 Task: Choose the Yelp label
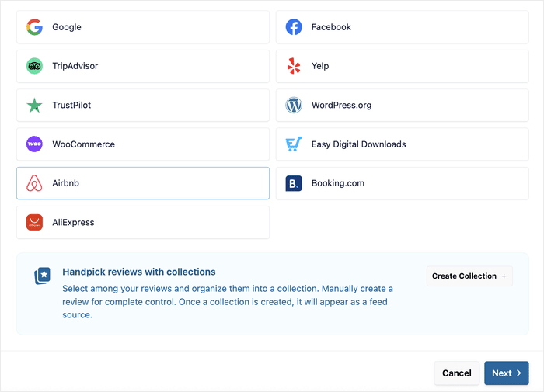tap(320, 66)
